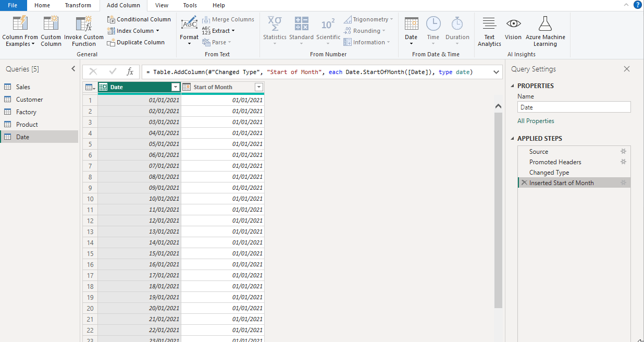This screenshot has height=342, width=644.
Task: Click the Custom Column icon
Action: tap(51, 24)
